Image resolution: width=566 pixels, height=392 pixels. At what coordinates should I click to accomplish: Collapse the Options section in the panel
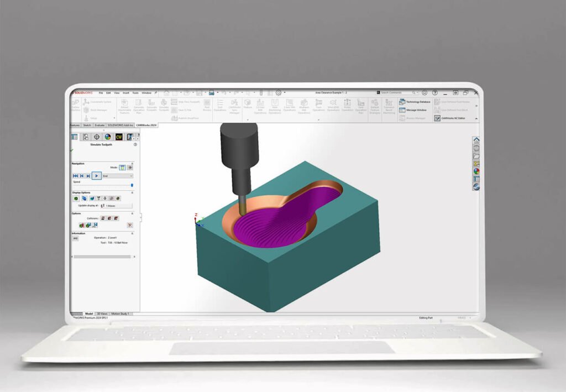coord(133,212)
